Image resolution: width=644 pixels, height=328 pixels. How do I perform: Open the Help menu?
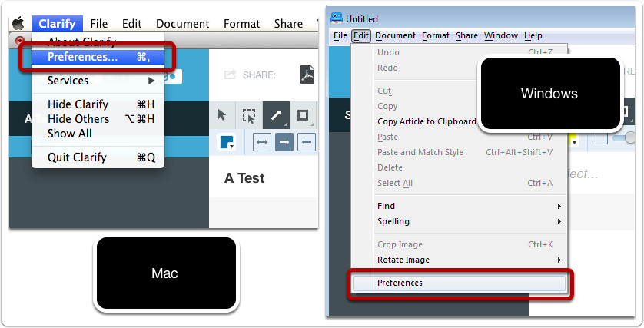[533, 35]
